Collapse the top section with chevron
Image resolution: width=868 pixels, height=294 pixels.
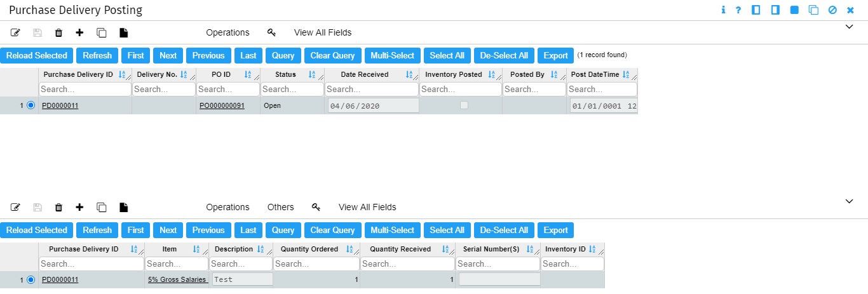coord(849,27)
